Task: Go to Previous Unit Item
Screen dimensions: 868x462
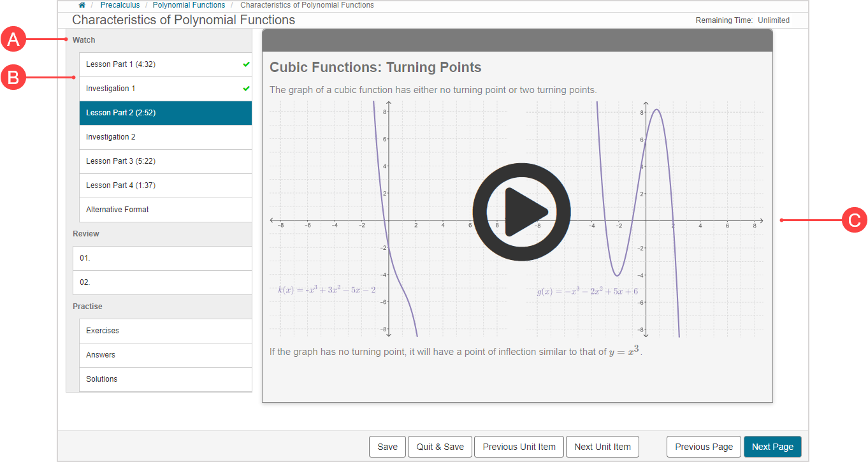Action: tap(519, 447)
